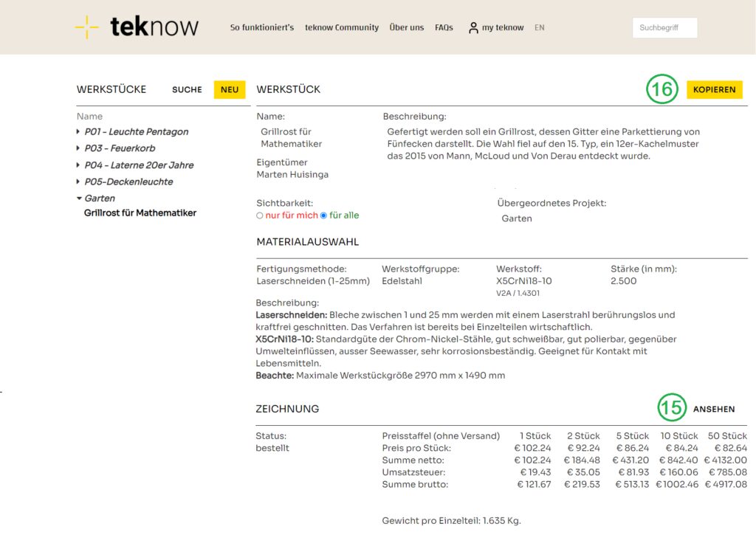Focus the Suchbegriff search field
Screen dimensions: 756x535
(x=665, y=27)
